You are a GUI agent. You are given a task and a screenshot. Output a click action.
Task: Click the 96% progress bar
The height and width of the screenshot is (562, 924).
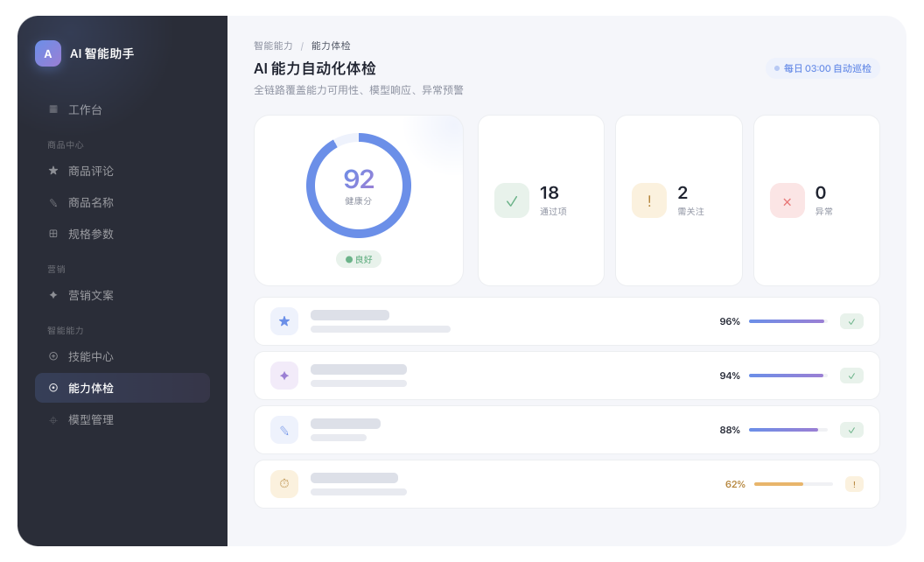pos(787,321)
